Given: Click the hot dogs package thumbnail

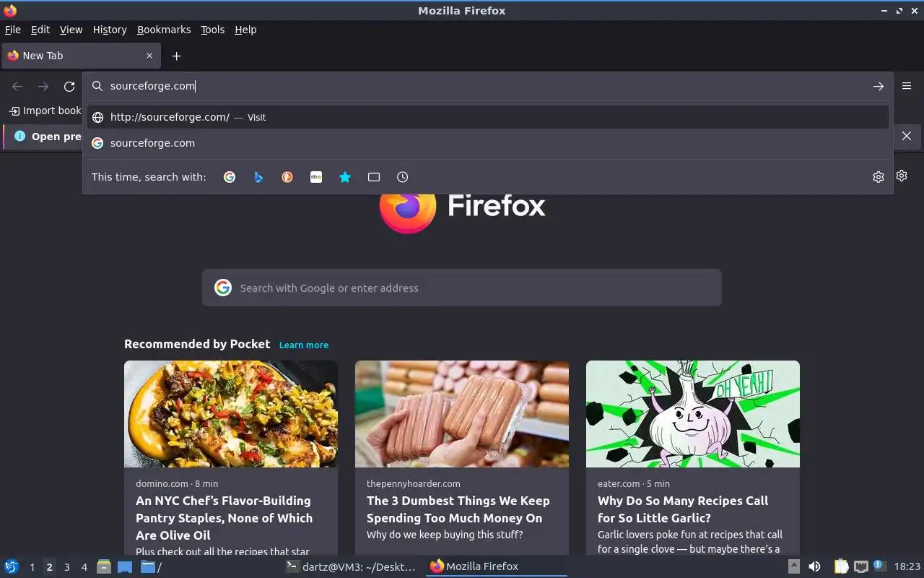Looking at the screenshot, I should coord(462,414).
